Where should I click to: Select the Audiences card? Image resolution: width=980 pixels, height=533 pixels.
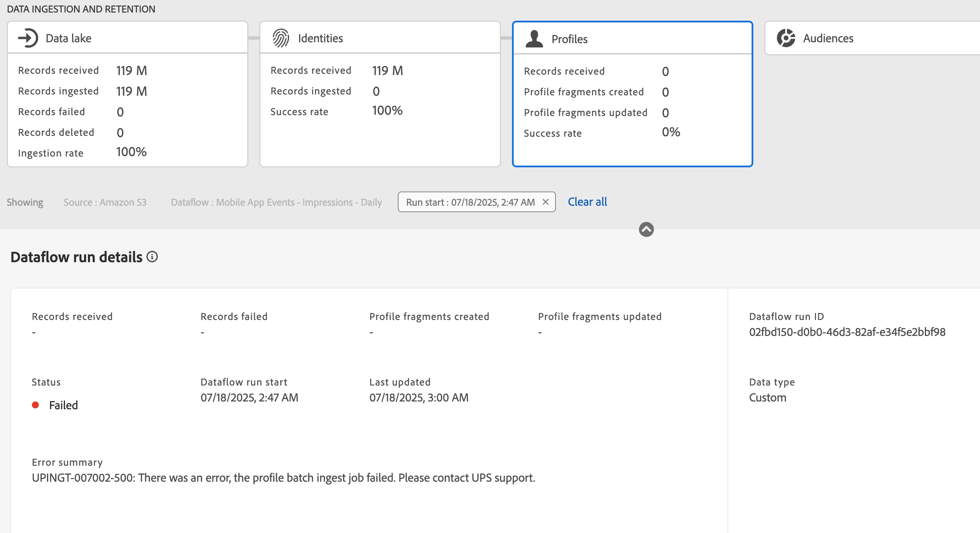click(871, 38)
